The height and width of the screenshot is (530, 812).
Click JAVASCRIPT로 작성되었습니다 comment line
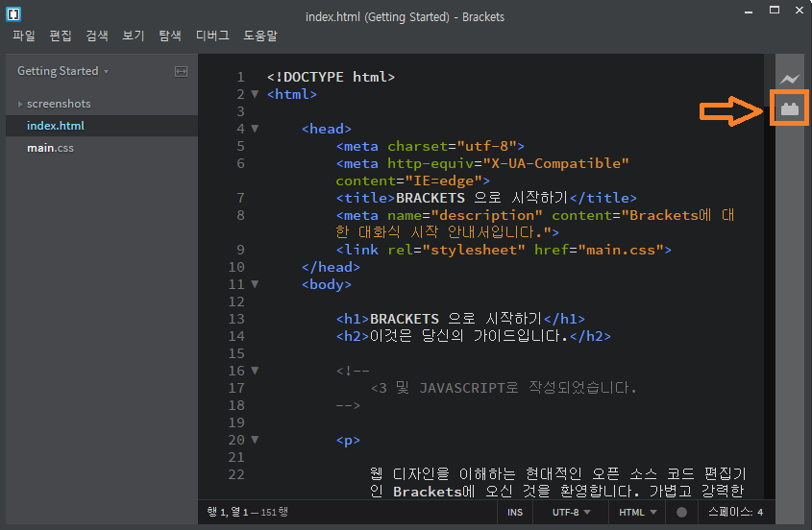504,388
